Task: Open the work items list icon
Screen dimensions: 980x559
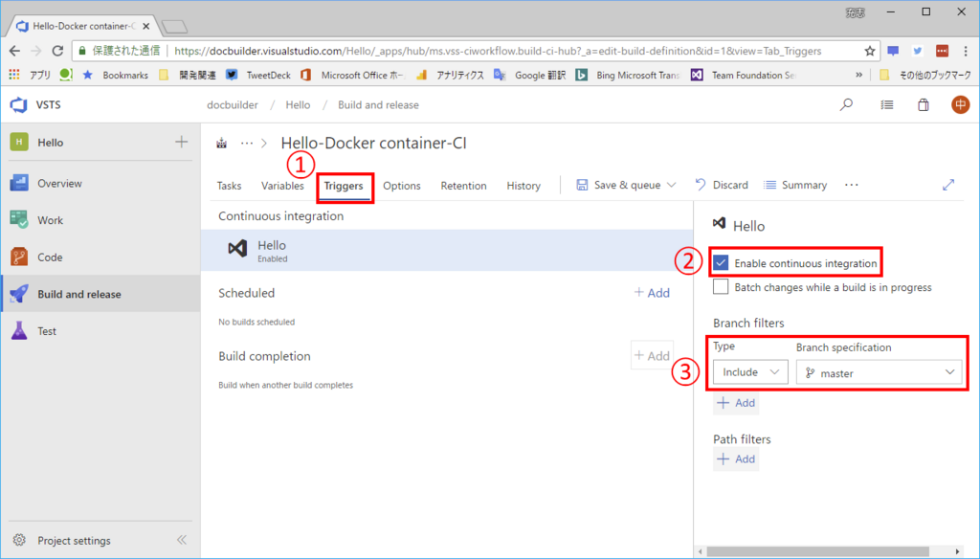Action: pyautogui.click(x=887, y=105)
